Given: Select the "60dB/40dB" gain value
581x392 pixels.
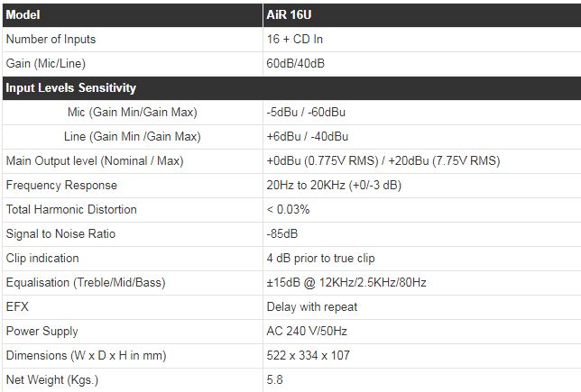Looking at the screenshot, I should (x=295, y=64).
